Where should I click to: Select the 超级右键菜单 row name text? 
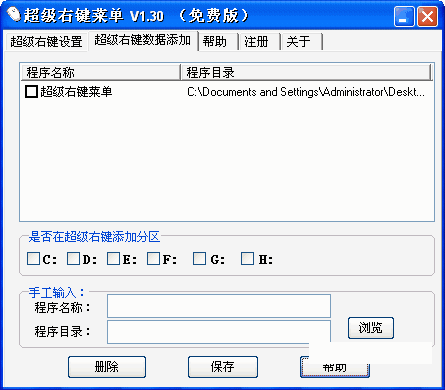[x=76, y=92]
